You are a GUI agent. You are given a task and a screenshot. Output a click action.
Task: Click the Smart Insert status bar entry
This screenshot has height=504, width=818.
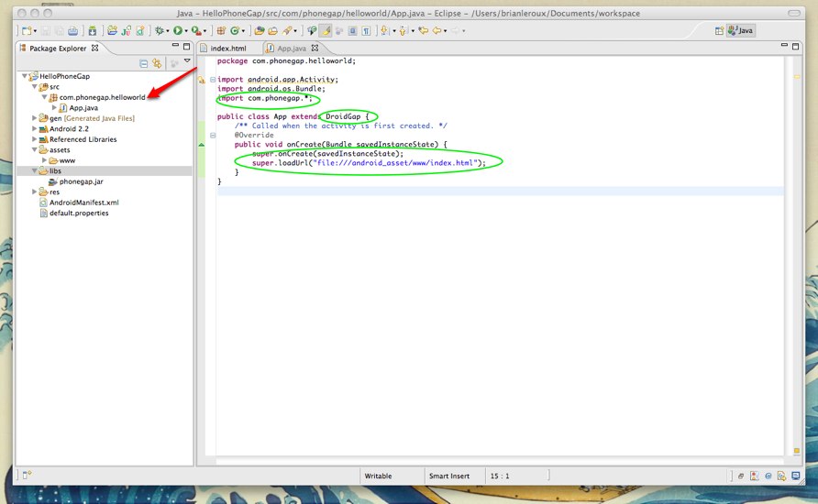449,476
